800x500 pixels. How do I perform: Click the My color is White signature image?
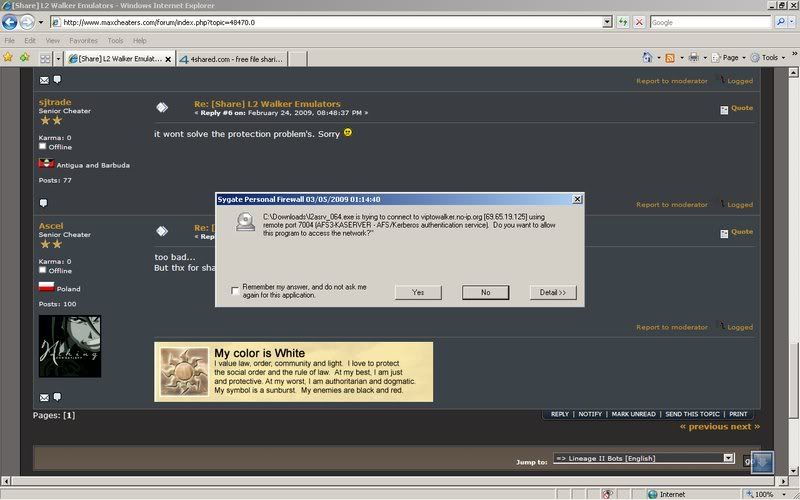pyautogui.click(x=294, y=372)
